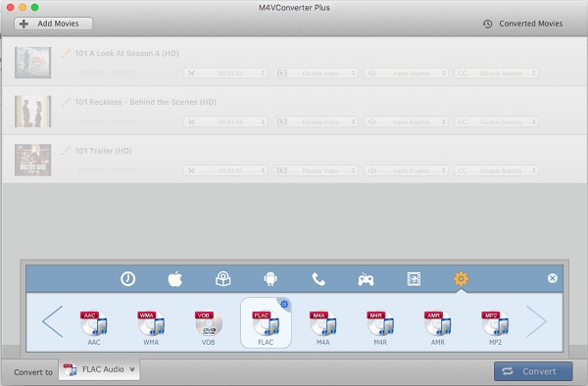The width and height of the screenshot is (588, 386).
Task: Choose the MP2 output format
Action: tap(495, 327)
